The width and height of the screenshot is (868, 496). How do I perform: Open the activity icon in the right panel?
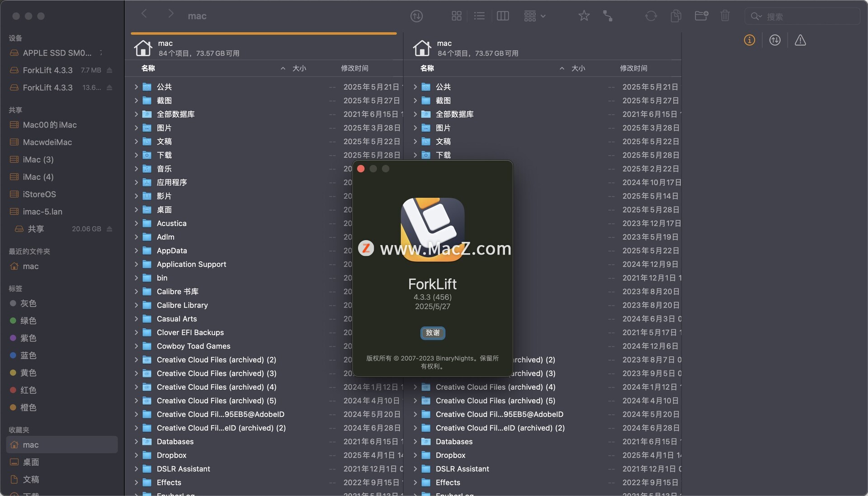(775, 40)
